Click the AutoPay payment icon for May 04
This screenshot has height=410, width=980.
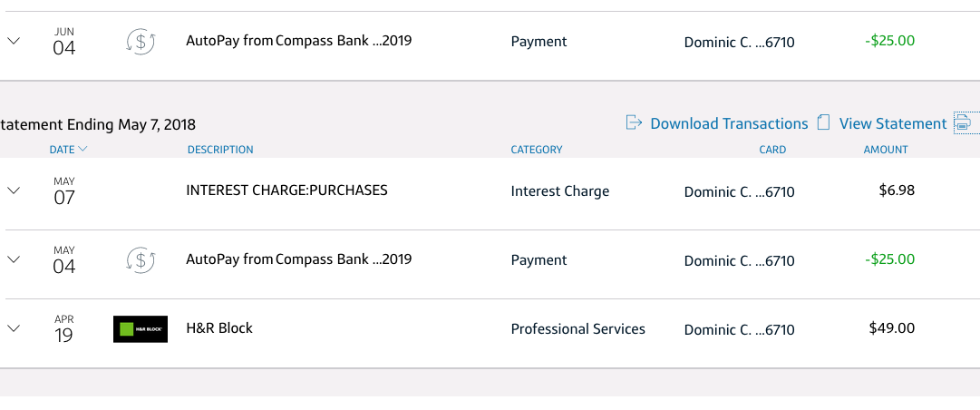tap(140, 260)
